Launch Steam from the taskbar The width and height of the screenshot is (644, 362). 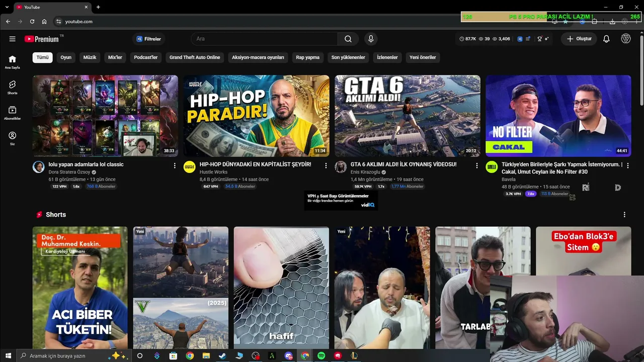[x=222, y=355]
